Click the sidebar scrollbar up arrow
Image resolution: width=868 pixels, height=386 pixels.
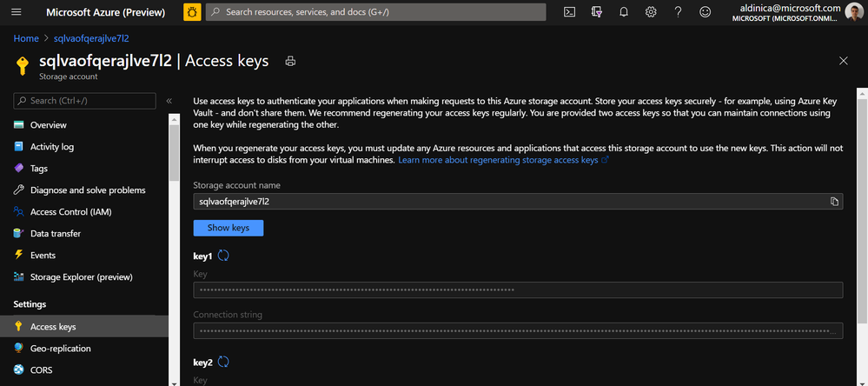[175, 118]
